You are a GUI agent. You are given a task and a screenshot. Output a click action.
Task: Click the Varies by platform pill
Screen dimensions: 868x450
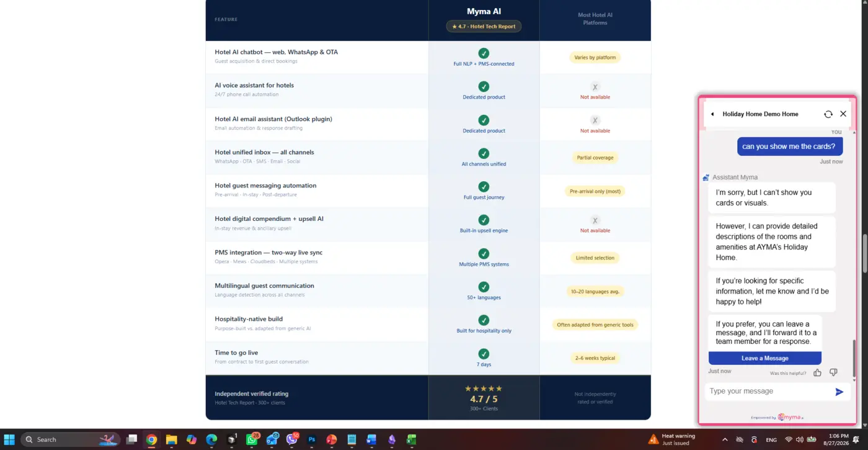tap(595, 58)
